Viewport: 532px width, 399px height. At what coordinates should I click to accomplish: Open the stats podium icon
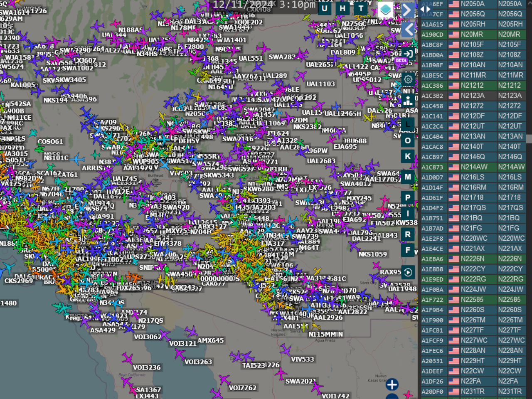(408, 100)
